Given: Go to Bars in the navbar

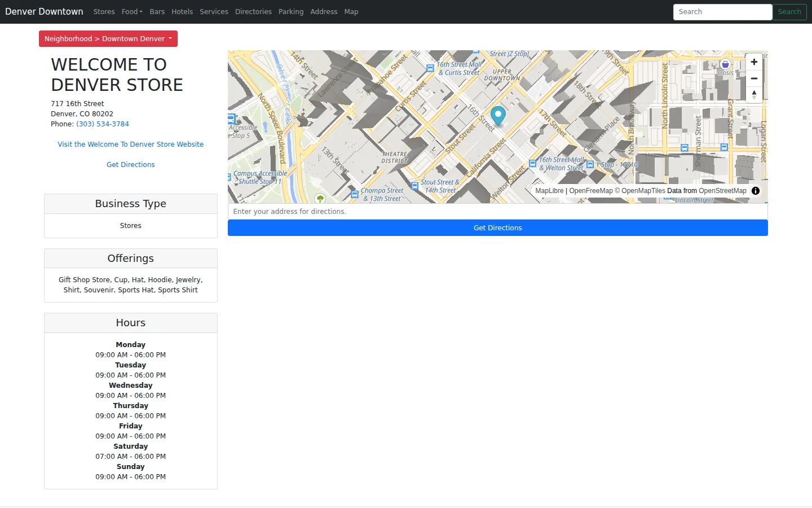Looking at the screenshot, I should (157, 12).
